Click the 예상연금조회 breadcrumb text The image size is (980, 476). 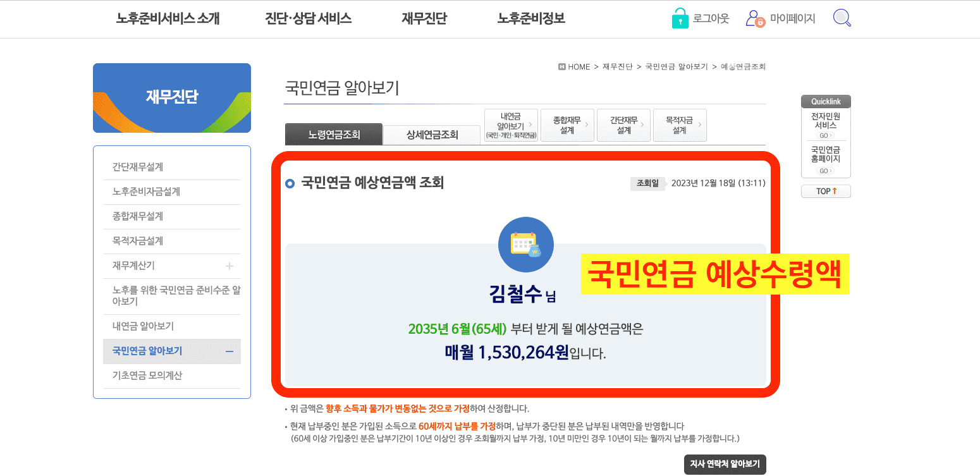click(743, 67)
